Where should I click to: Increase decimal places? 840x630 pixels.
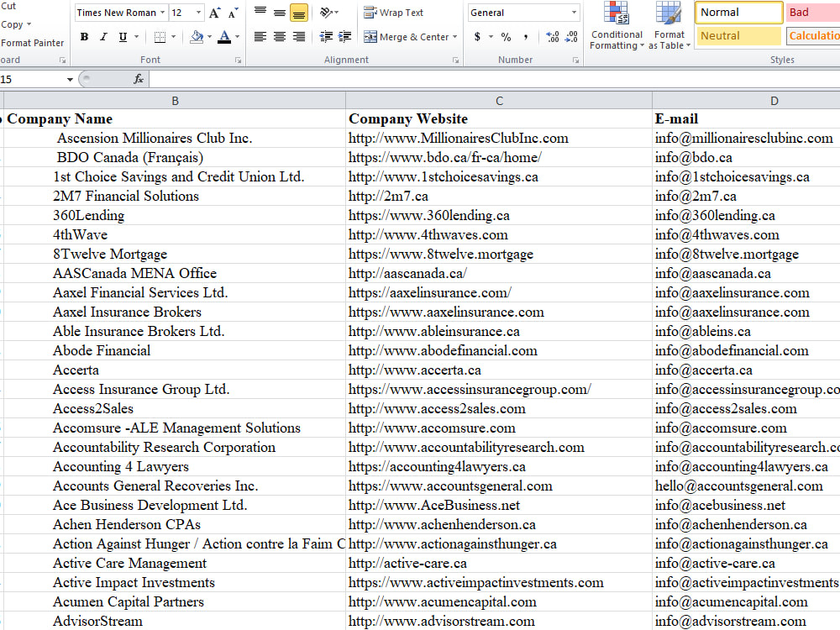[x=553, y=37]
